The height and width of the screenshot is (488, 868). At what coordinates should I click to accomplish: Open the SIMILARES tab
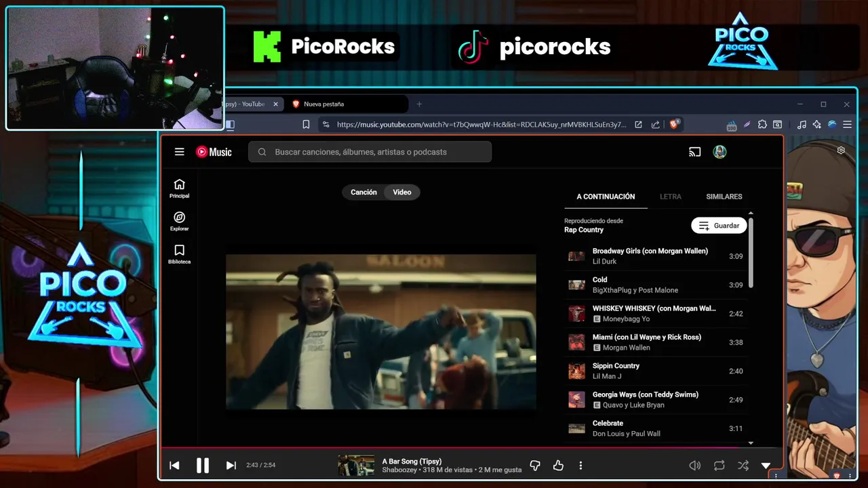tap(724, 197)
